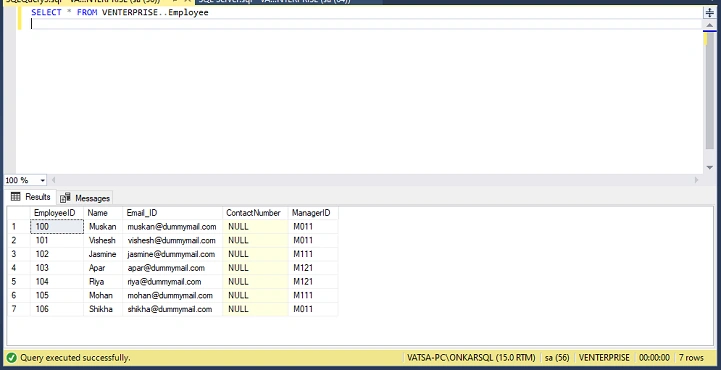721x370 pixels.
Task: Select the ManagerID column header
Action: [313, 213]
